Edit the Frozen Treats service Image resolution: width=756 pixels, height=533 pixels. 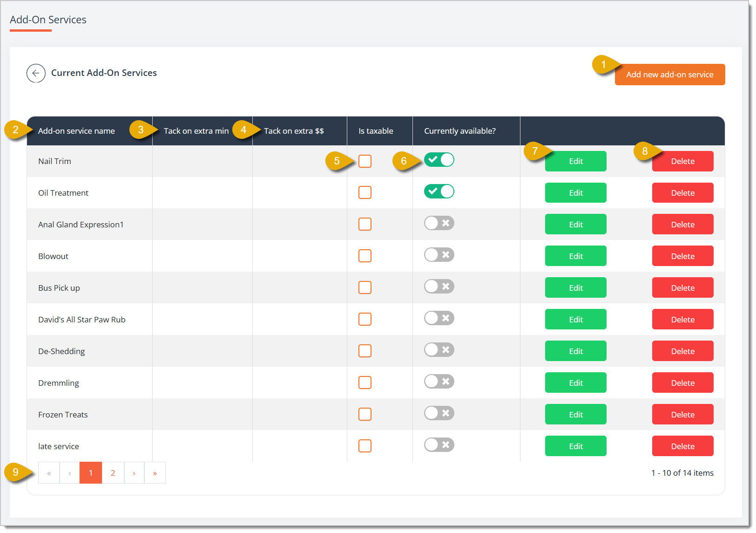click(576, 415)
